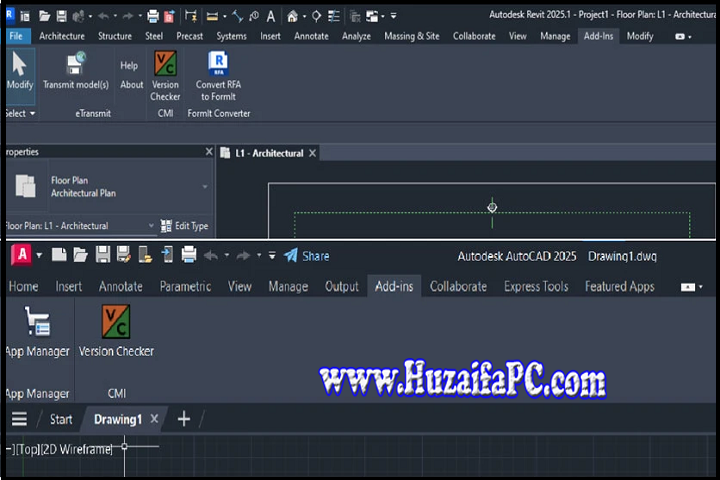Screen dimensions: 720x480
Task: Click AutoCAD Plot printer icon
Action: 189,254
